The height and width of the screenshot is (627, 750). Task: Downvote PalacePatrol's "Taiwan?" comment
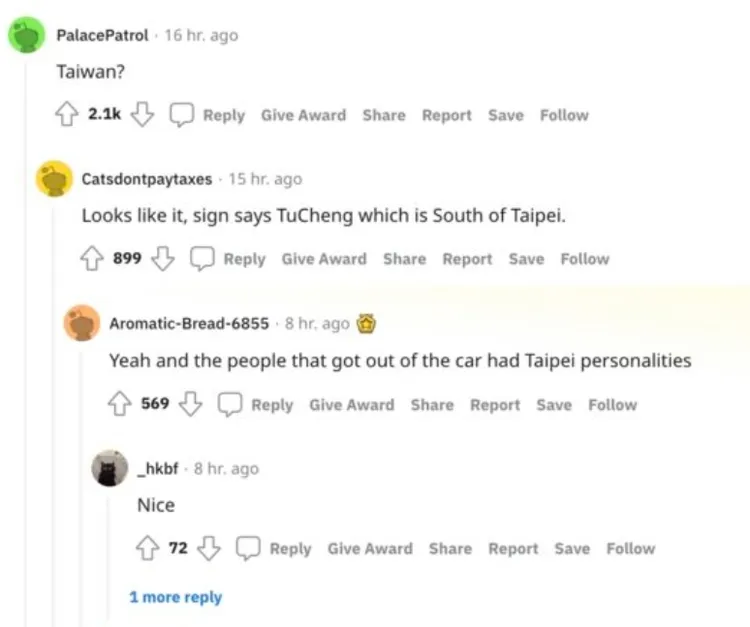click(142, 115)
